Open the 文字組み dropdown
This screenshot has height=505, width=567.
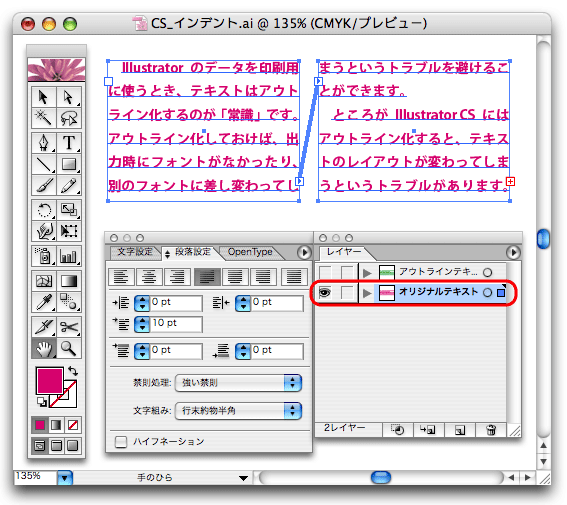point(238,411)
